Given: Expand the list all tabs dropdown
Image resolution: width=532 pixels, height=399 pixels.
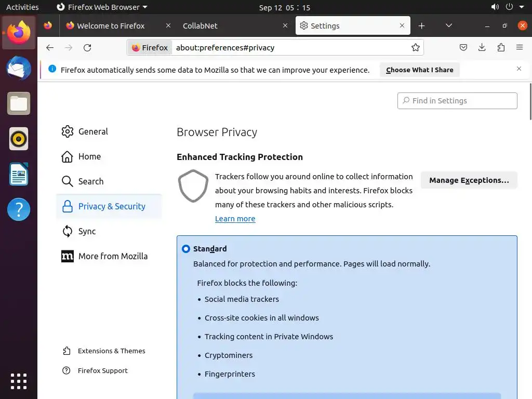Looking at the screenshot, I should click(449, 26).
